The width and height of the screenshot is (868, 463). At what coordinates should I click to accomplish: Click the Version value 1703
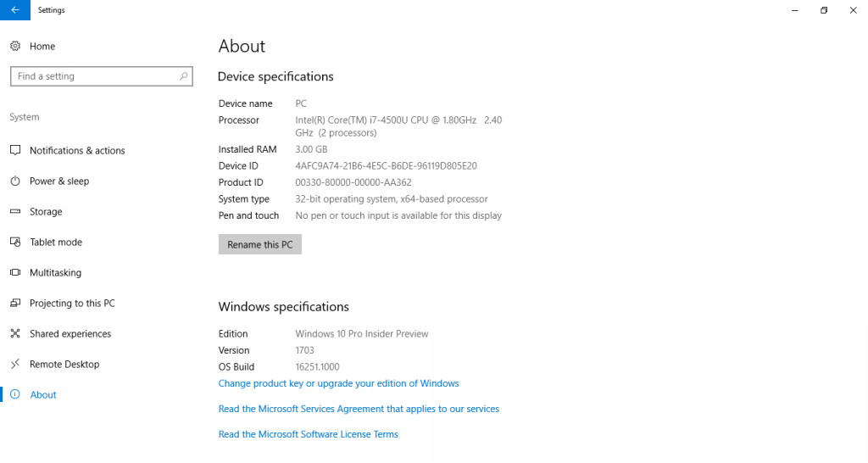[304, 350]
